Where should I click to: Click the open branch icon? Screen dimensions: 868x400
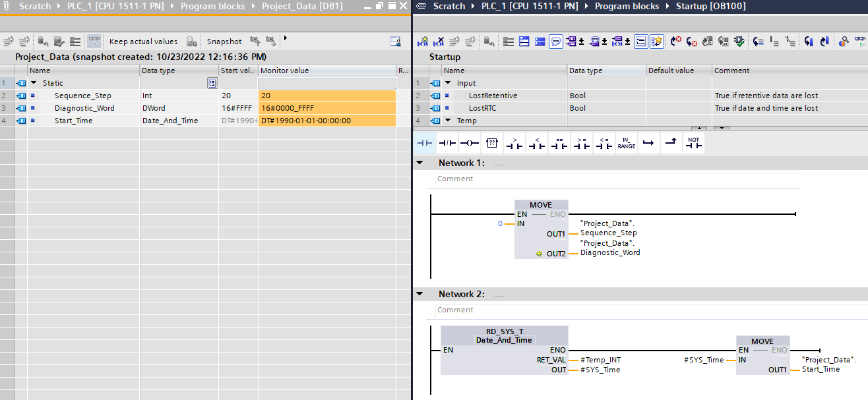point(648,143)
